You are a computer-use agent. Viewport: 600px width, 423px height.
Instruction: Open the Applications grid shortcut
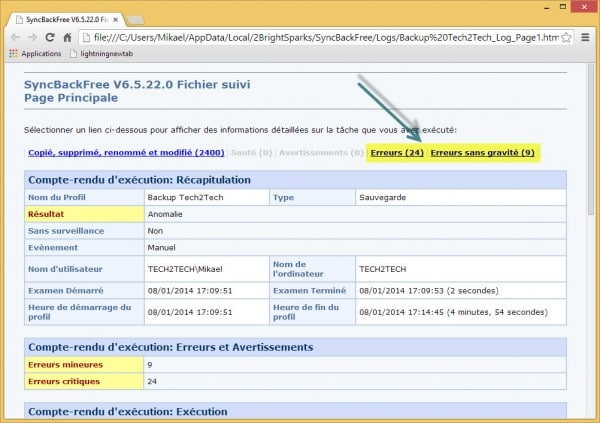tap(35, 54)
